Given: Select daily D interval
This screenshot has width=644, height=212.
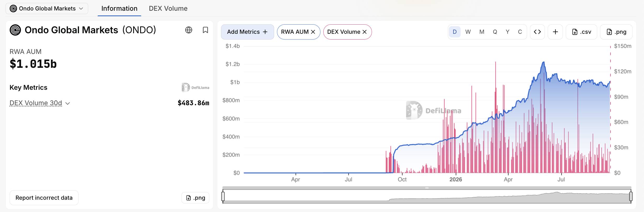Looking at the screenshot, I should (x=455, y=32).
